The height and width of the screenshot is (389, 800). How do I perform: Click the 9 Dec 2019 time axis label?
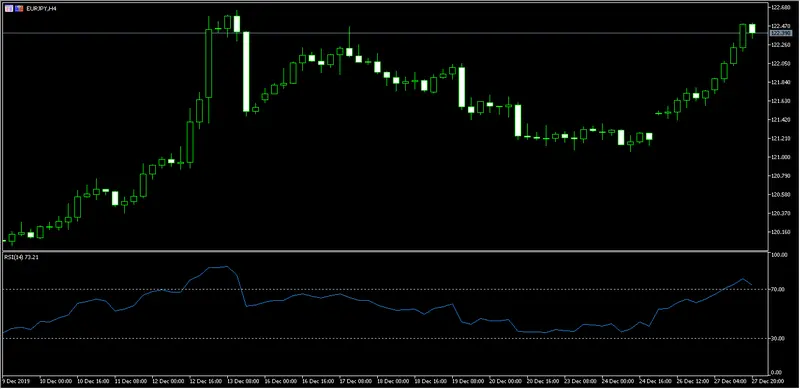pos(16,381)
